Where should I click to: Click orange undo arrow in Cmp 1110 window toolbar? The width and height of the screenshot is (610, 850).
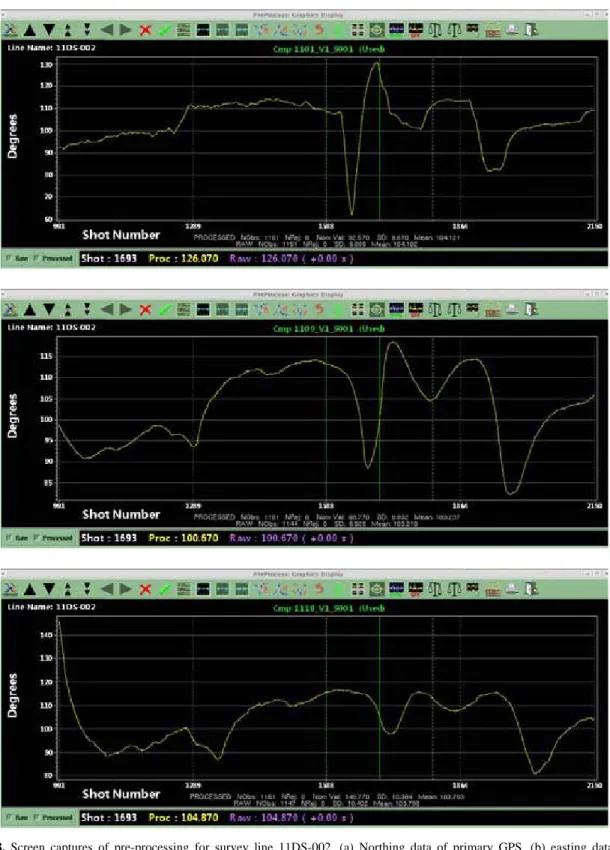point(319,589)
